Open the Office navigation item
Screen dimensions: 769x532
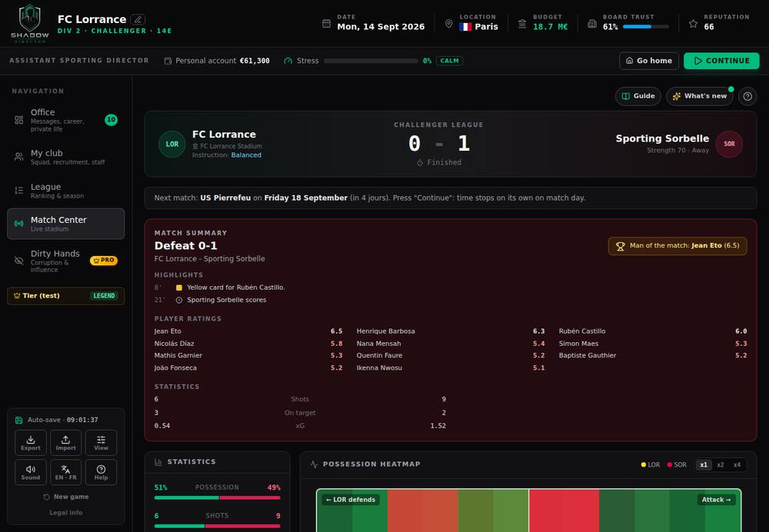[65, 120]
